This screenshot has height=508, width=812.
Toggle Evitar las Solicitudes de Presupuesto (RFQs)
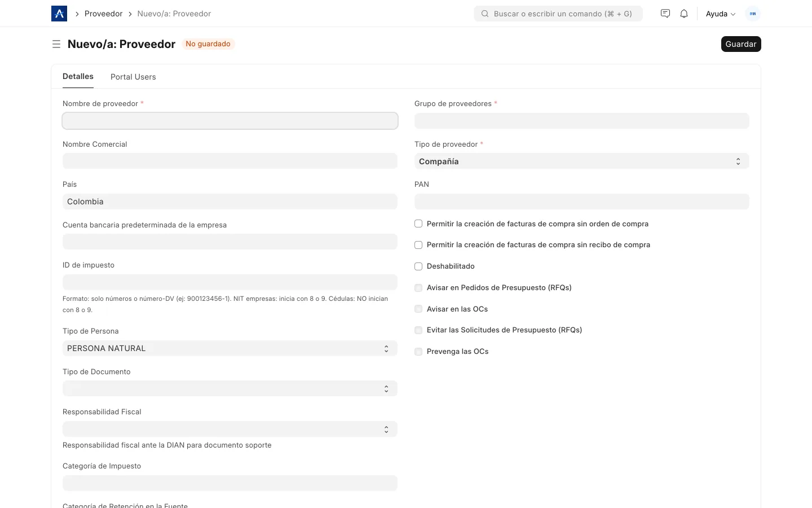click(x=418, y=330)
